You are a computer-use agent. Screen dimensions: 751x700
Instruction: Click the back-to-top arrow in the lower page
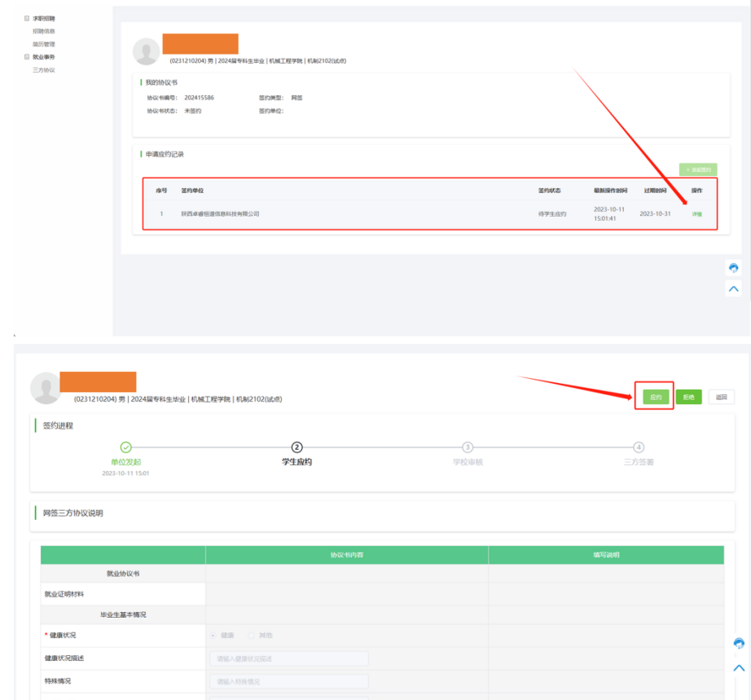click(x=739, y=668)
